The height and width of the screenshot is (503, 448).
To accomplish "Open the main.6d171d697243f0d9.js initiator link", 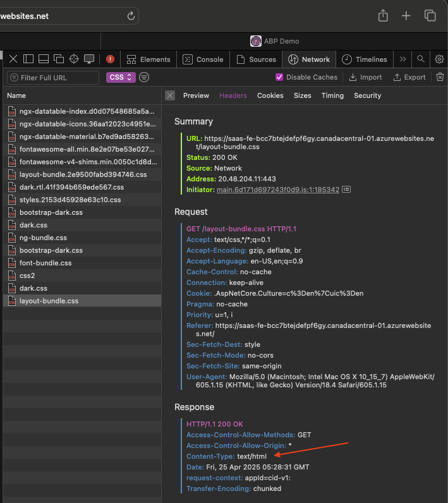I will click(x=278, y=190).
